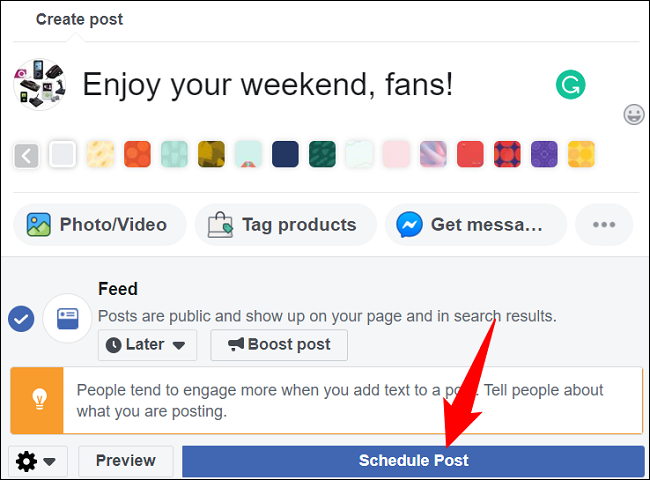Viewport: 650px width, 480px height.
Task: Click the Feed post type icon
Action: [68, 318]
